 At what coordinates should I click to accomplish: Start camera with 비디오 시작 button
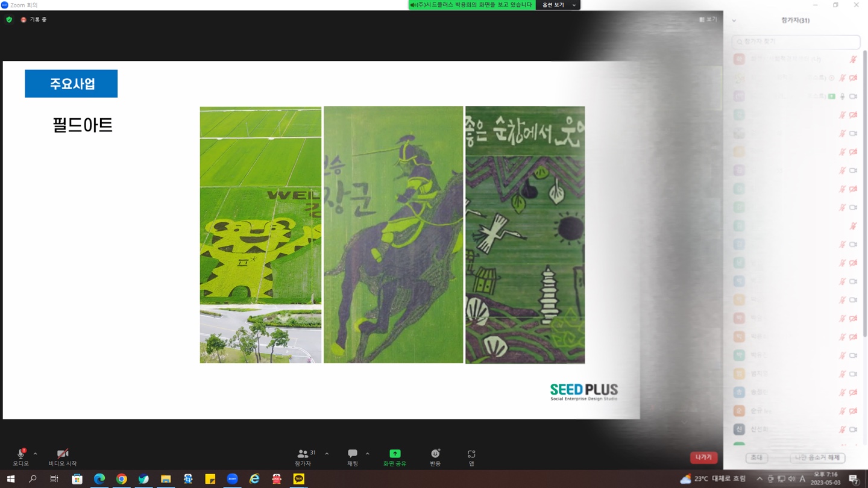[63, 457]
